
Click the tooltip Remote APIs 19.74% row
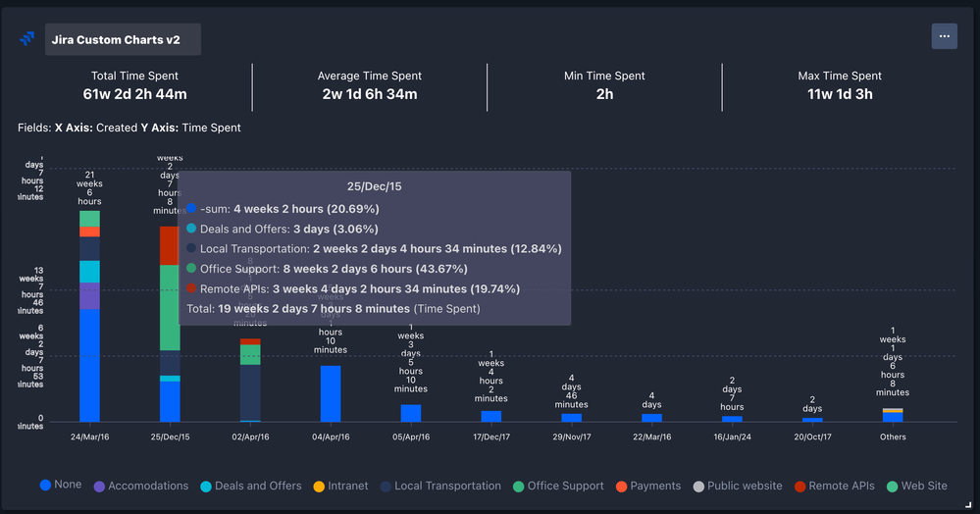(x=353, y=289)
